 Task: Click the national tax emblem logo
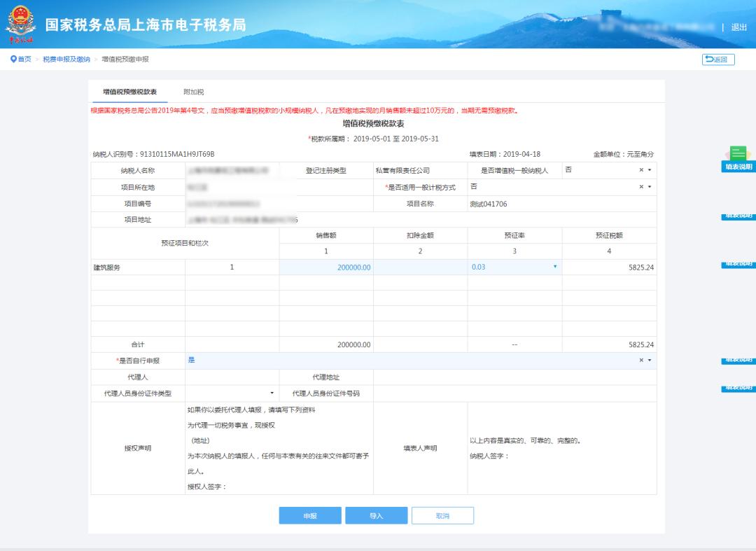tap(20, 24)
